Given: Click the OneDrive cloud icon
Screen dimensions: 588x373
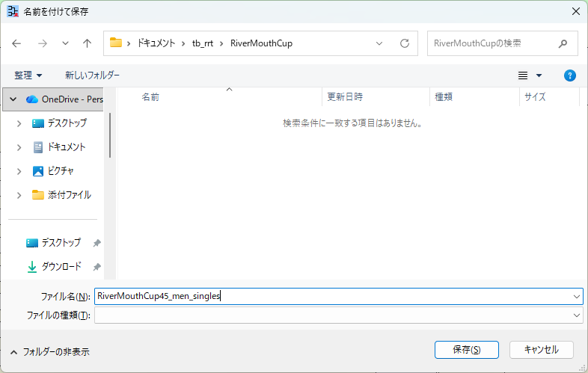Looking at the screenshot, I should (x=32, y=99).
